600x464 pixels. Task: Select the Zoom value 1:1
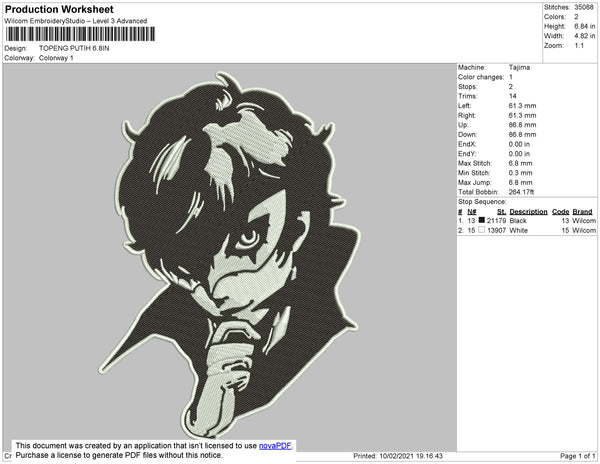point(579,46)
